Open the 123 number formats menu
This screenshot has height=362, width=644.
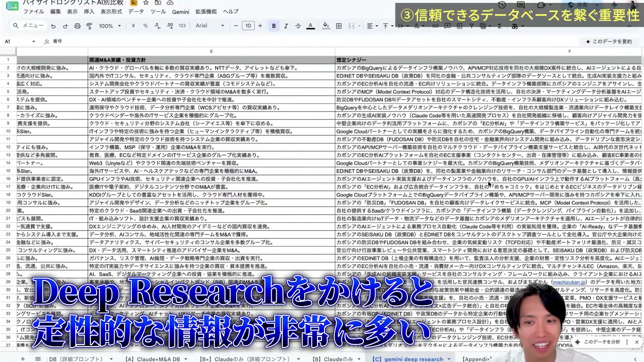182,26
